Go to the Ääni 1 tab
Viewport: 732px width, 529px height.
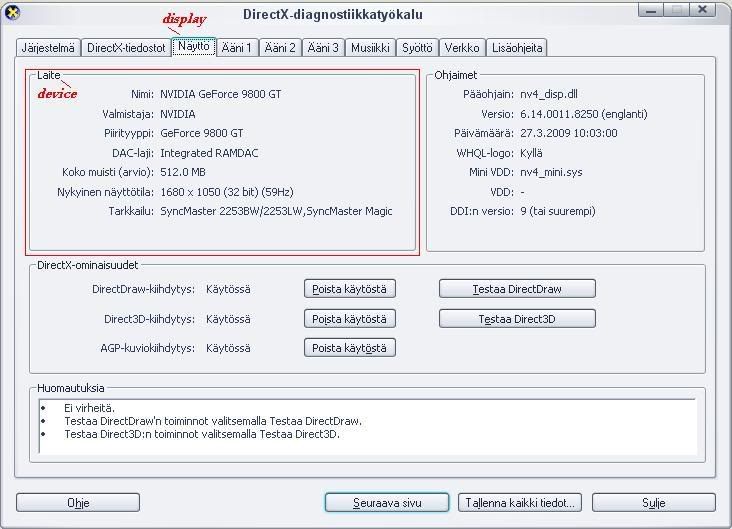click(x=237, y=48)
